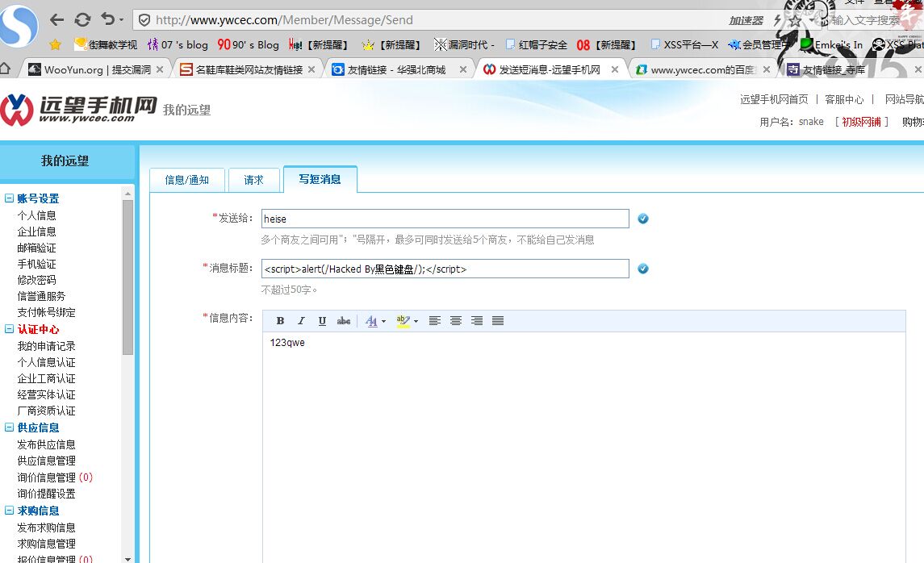Click the 发送给 recipient input field
The width and height of the screenshot is (924, 563).
tap(445, 219)
